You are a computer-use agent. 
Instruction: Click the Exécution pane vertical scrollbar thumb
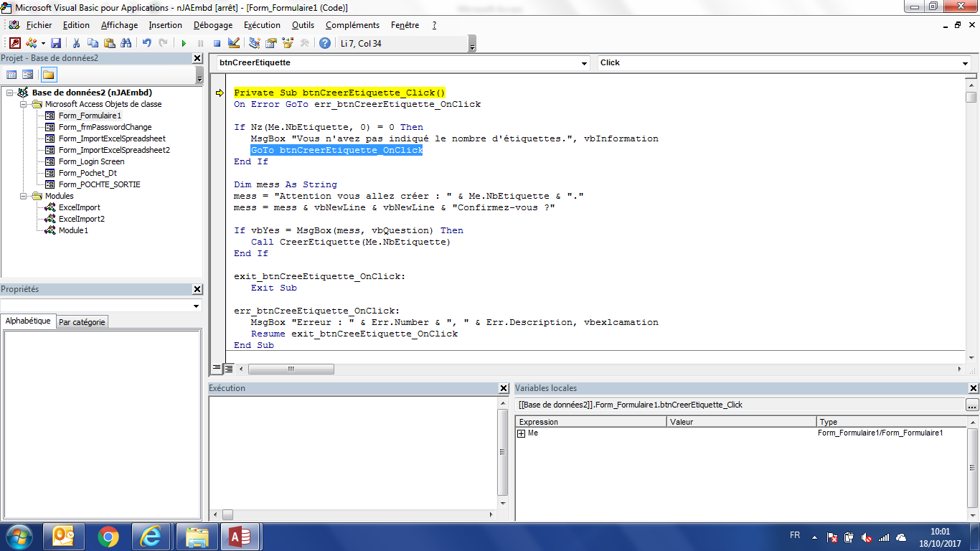[x=503, y=451]
